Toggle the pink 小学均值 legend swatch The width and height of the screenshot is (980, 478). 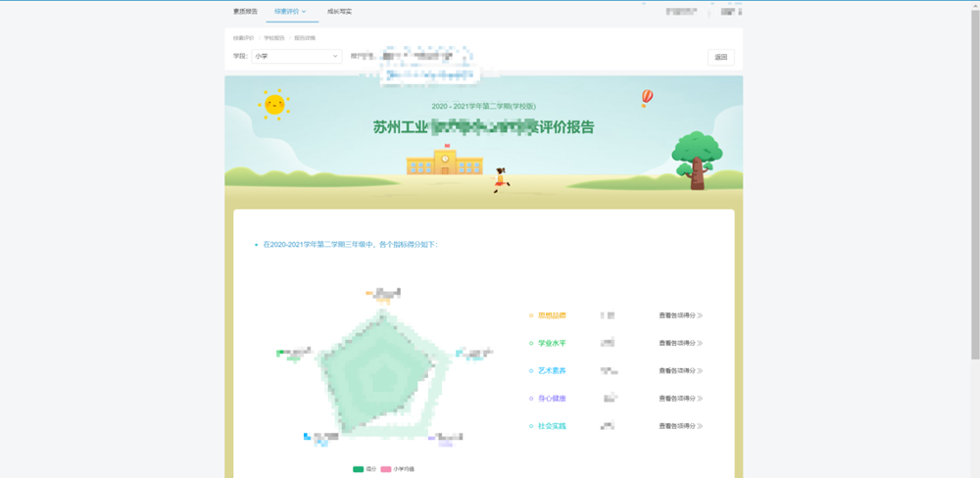tap(386, 469)
